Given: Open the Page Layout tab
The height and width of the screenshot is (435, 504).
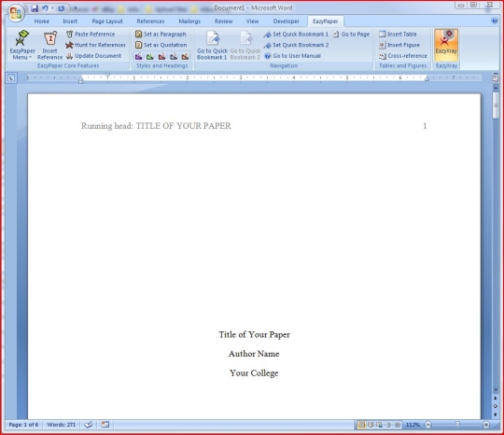Looking at the screenshot, I should click(x=107, y=21).
